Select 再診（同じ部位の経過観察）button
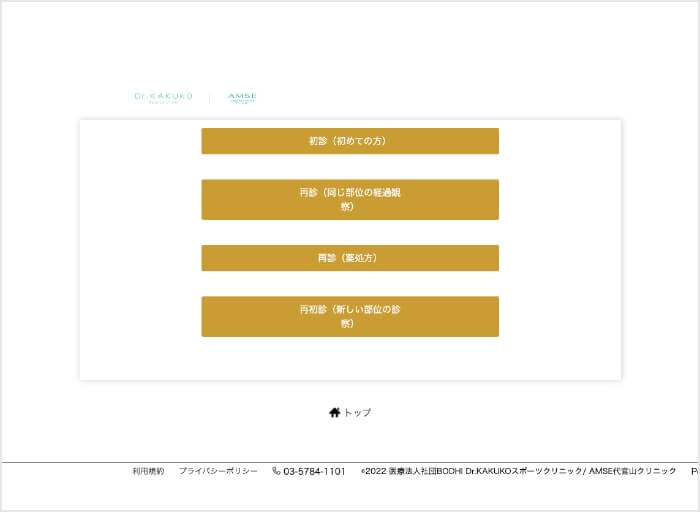 click(x=350, y=200)
